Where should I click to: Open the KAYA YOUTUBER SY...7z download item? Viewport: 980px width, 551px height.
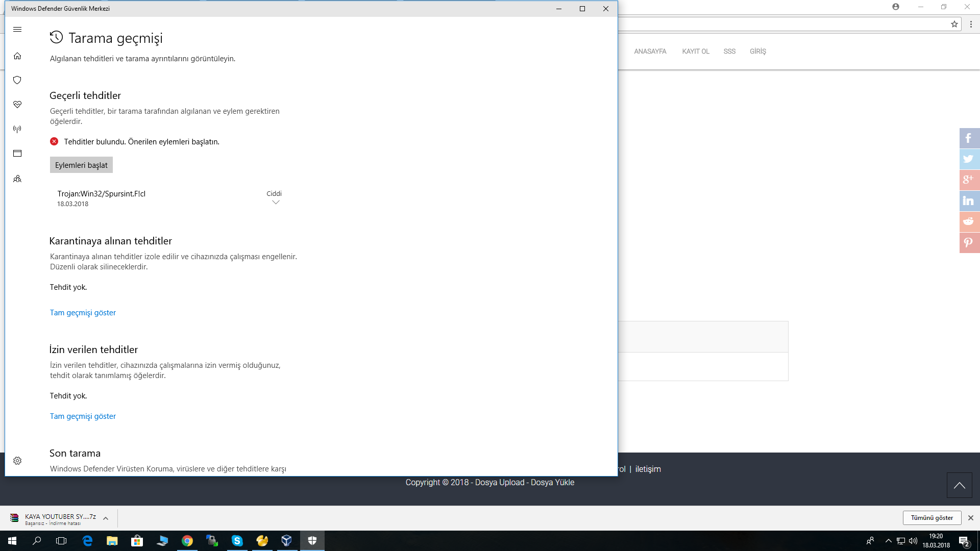pos(54,518)
